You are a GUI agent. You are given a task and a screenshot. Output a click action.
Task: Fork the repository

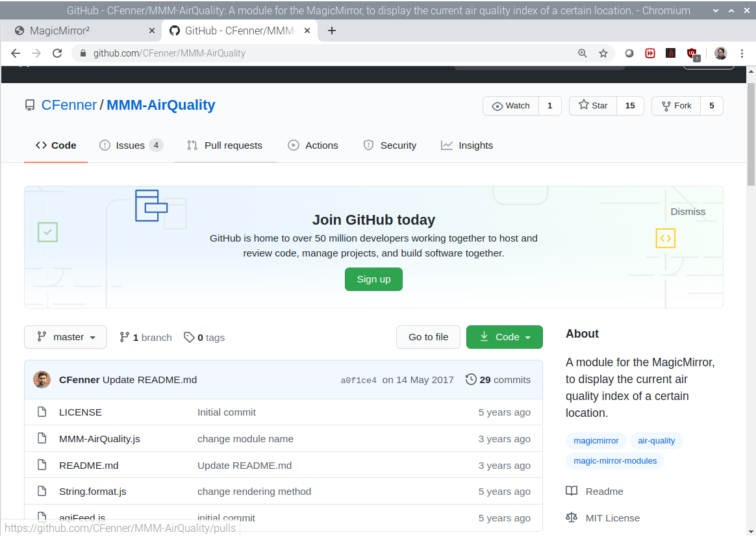point(676,106)
